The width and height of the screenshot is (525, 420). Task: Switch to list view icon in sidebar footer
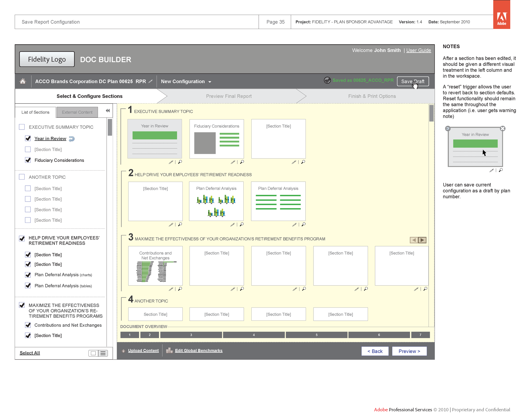point(103,353)
